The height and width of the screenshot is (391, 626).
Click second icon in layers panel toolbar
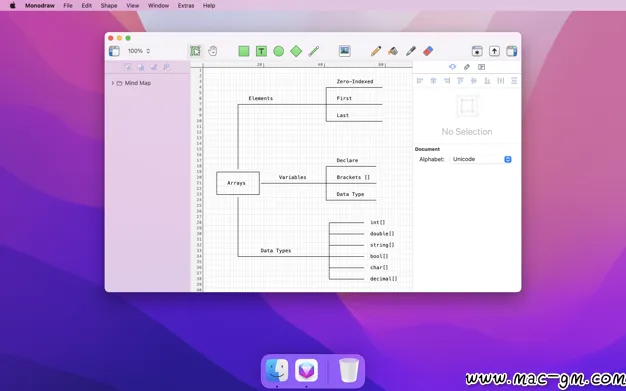point(141,67)
